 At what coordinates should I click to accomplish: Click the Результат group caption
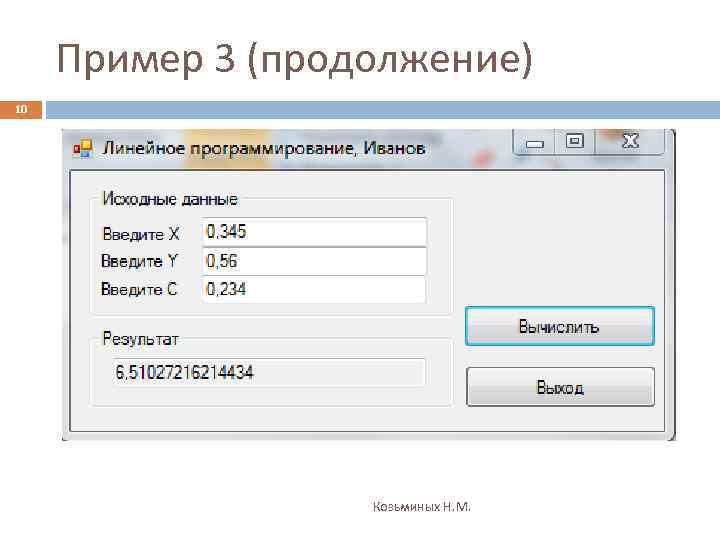pyautogui.click(x=141, y=339)
